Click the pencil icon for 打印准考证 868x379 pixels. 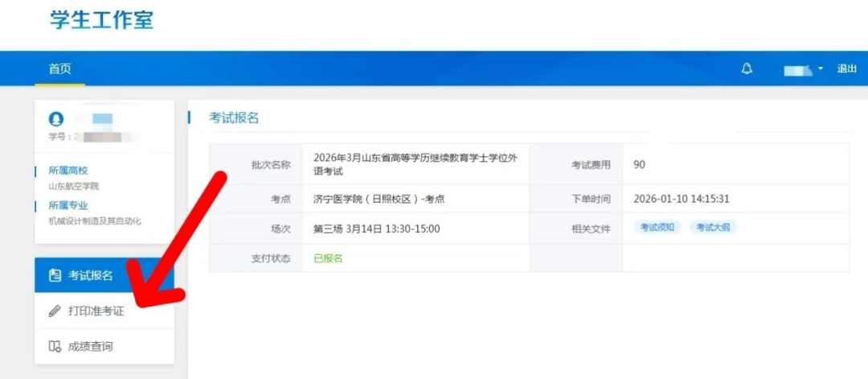pos(55,311)
